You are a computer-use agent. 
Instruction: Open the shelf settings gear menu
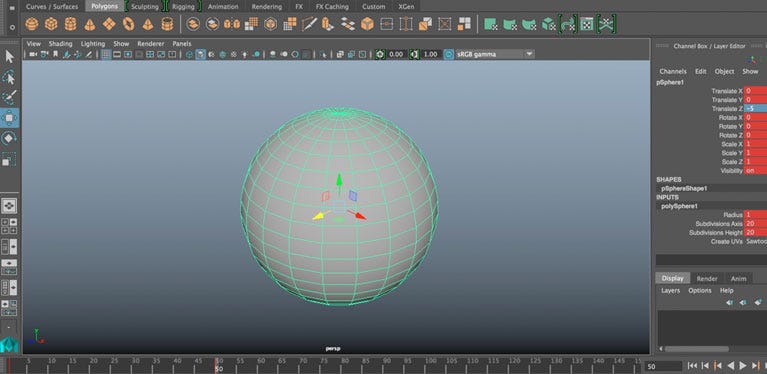pyautogui.click(x=12, y=27)
